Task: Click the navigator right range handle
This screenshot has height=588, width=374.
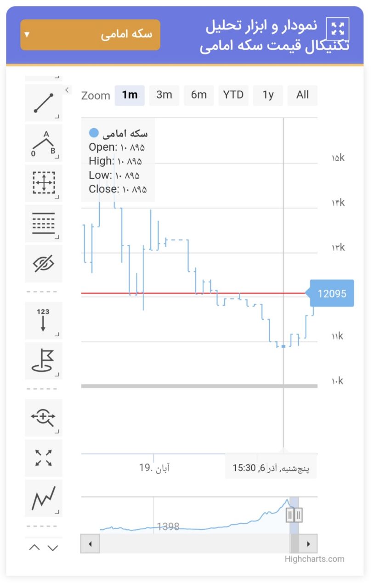Action: click(x=299, y=515)
